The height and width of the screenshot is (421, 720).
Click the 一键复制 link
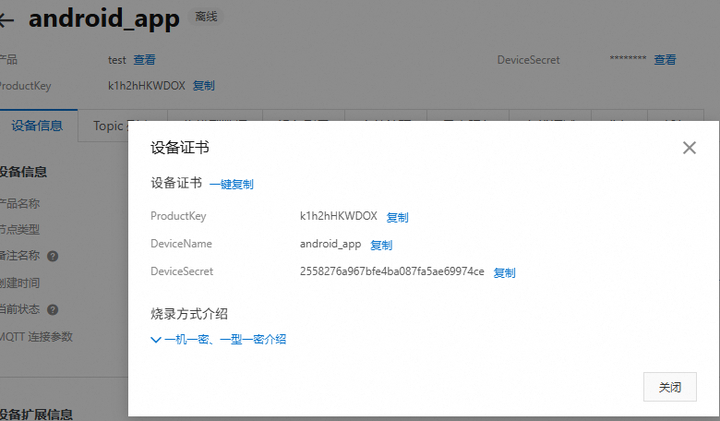coord(231,185)
